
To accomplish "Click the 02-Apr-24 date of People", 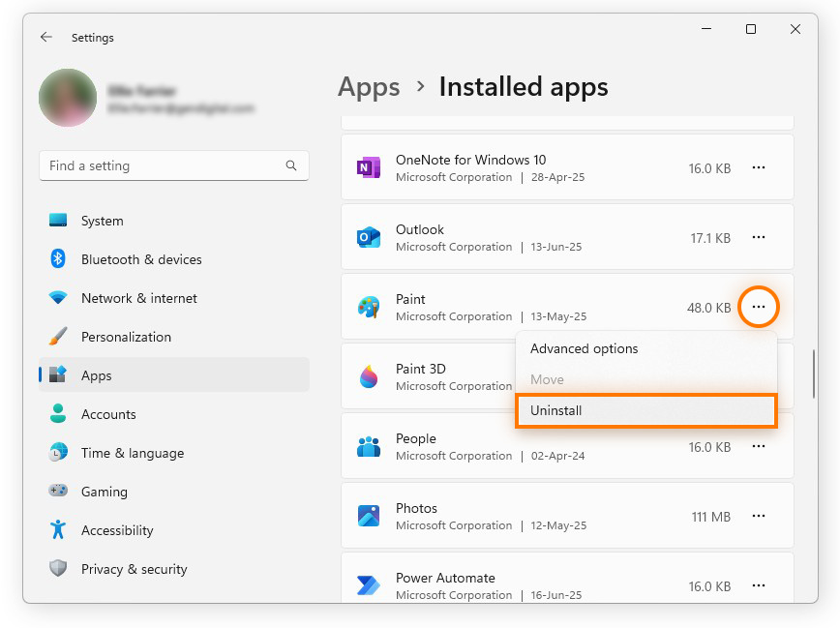I will (x=557, y=456).
